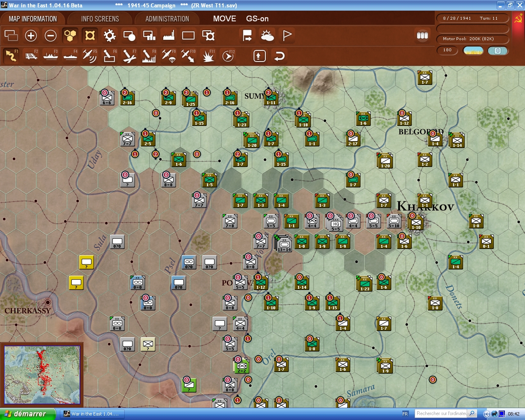Click the 180 value pill

point(447,50)
